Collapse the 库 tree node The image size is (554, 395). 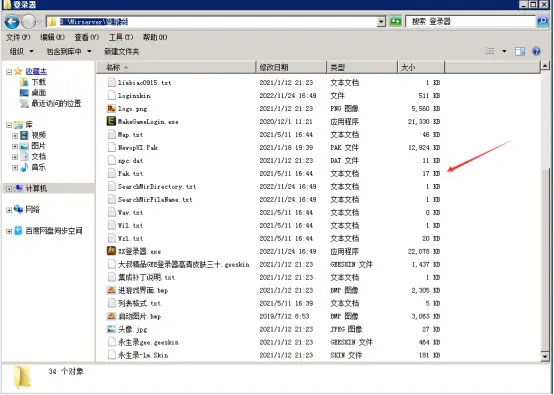point(9,125)
